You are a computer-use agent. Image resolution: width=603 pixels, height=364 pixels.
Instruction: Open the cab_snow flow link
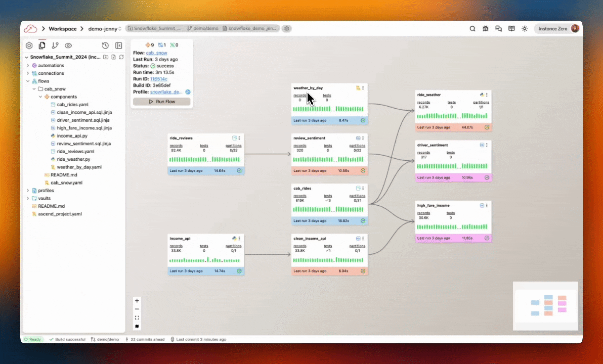pyautogui.click(x=156, y=53)
